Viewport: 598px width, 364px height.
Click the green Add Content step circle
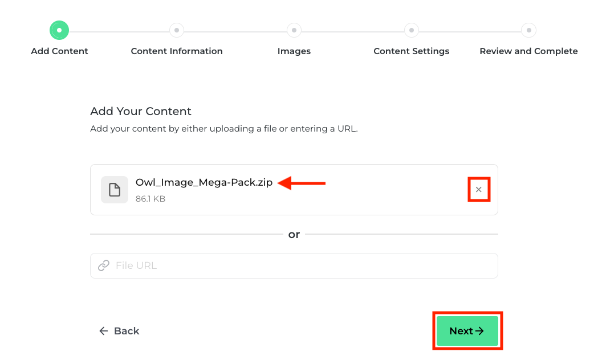59,30
